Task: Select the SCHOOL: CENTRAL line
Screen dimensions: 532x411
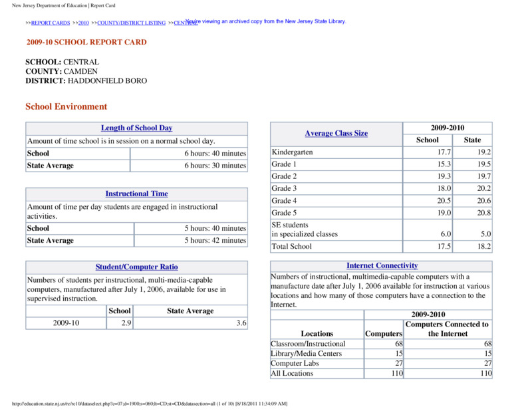Action: pos(63,62)
